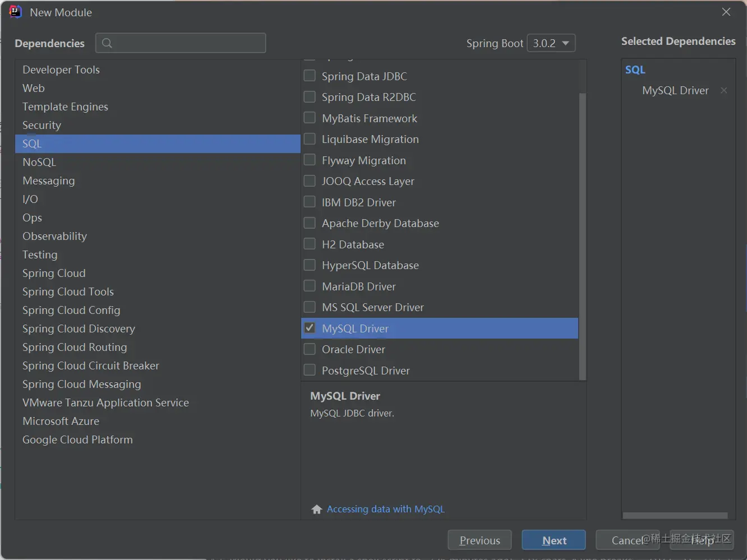This screenshot has height=560, width=747.
Task: Select Spring Cloud Discovery category
Action: (x=158, y=328)
